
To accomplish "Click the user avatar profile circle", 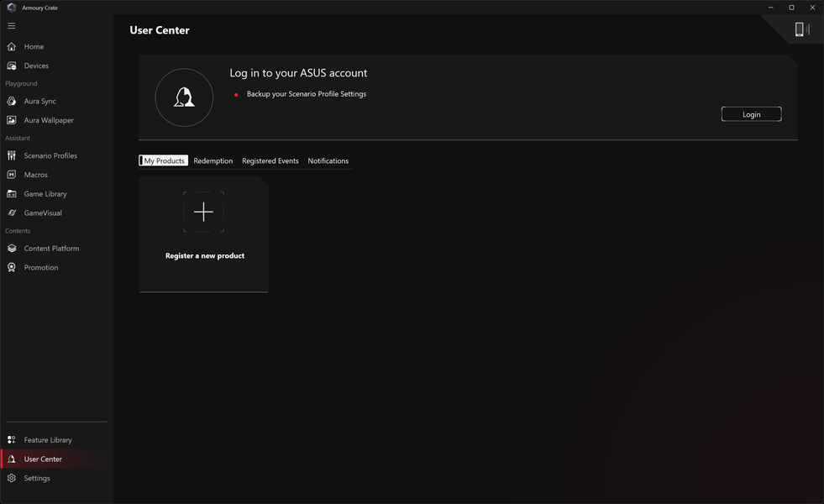I will (x=184, y=97).
